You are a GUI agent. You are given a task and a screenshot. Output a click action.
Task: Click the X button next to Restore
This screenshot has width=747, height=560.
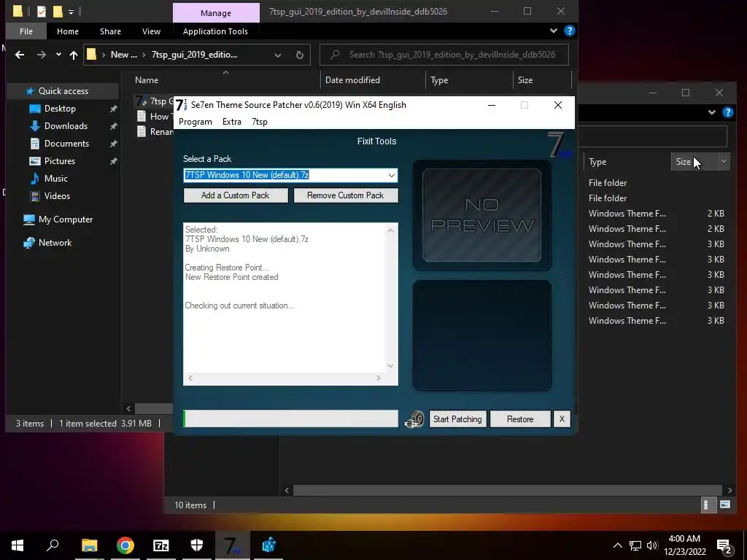point(562,419)
